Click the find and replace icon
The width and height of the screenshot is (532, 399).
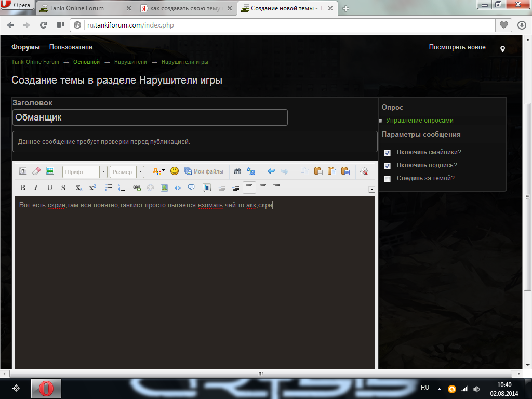point(251,171)
